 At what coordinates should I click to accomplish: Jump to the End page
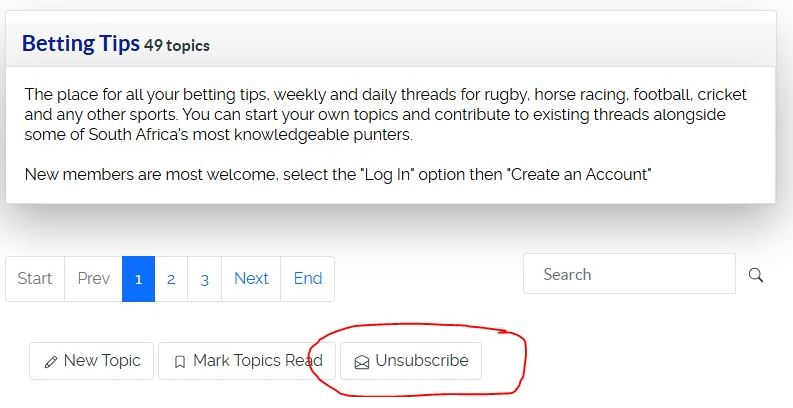click(308, 279)
